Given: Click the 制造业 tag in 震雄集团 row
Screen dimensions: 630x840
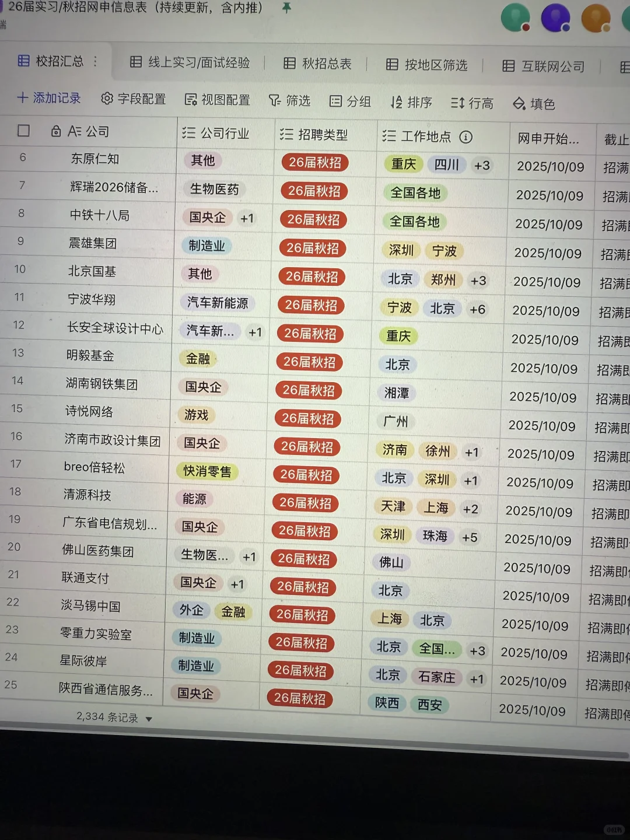Looking at the screenshot, I should 206,246.
